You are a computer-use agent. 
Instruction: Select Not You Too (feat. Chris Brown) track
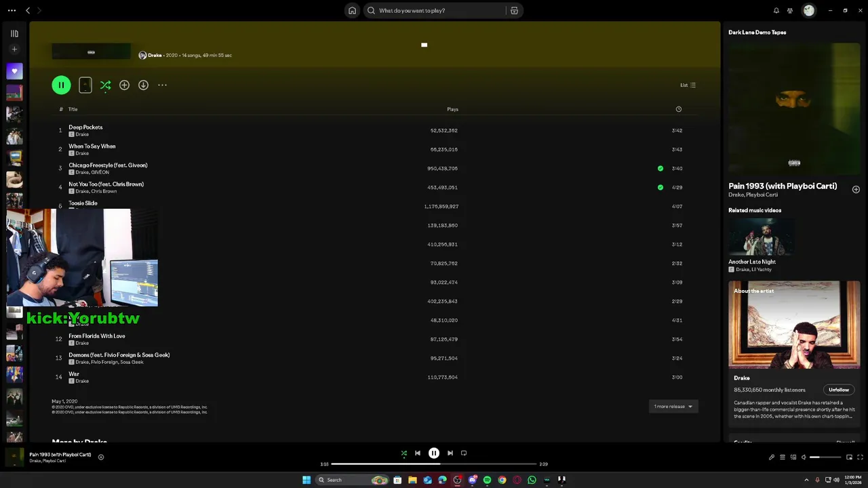coord(375,187)
